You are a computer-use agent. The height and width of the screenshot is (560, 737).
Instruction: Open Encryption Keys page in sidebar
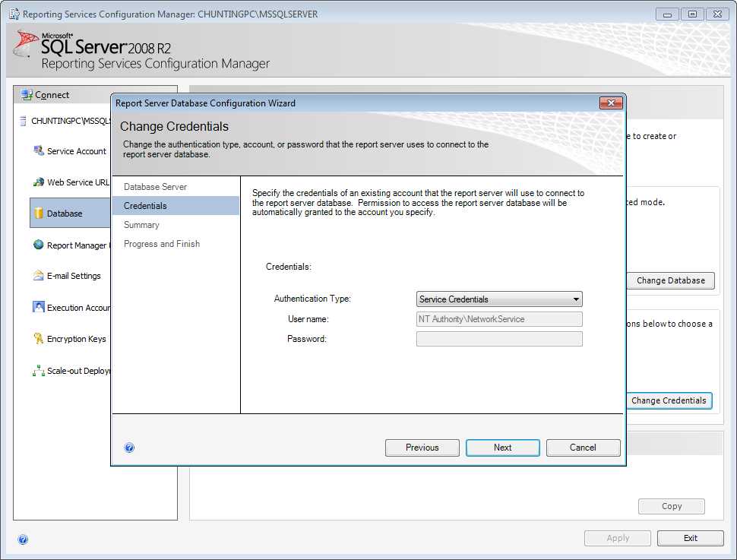point(77,339)
